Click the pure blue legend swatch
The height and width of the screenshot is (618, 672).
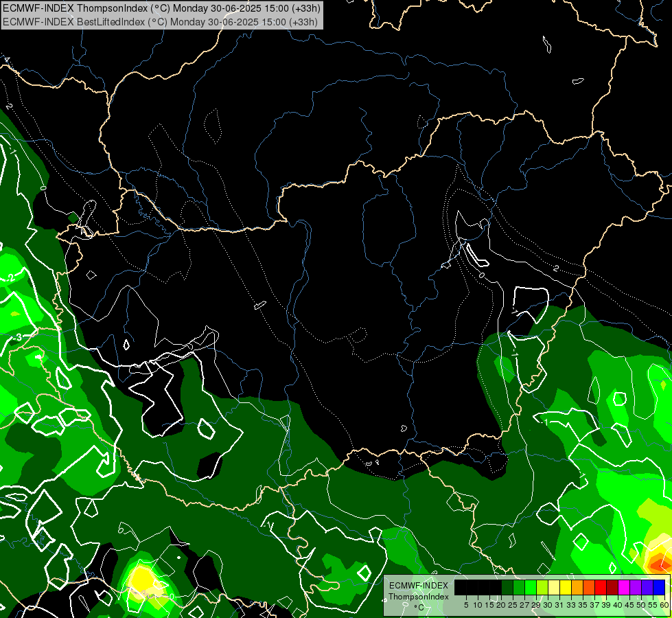[x=658, y=587]
